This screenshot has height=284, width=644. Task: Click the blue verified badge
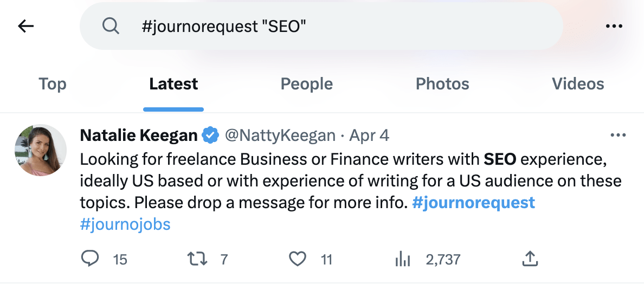pos(210,135)
